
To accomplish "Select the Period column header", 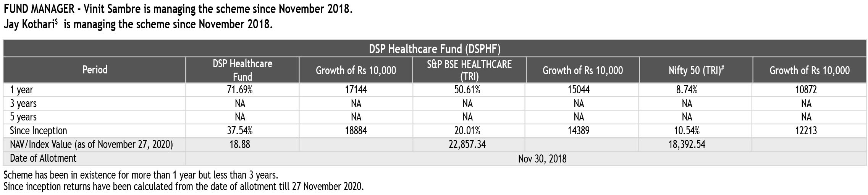I will tap(95, 70).
